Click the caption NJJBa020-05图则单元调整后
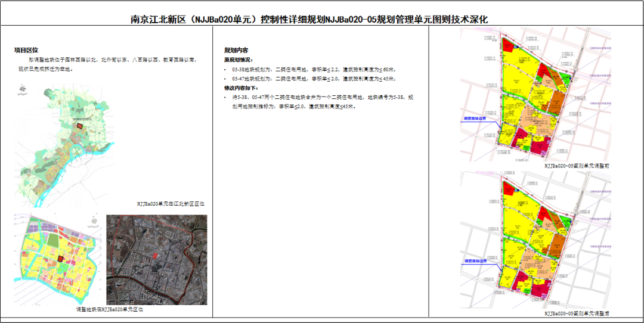 577,313
